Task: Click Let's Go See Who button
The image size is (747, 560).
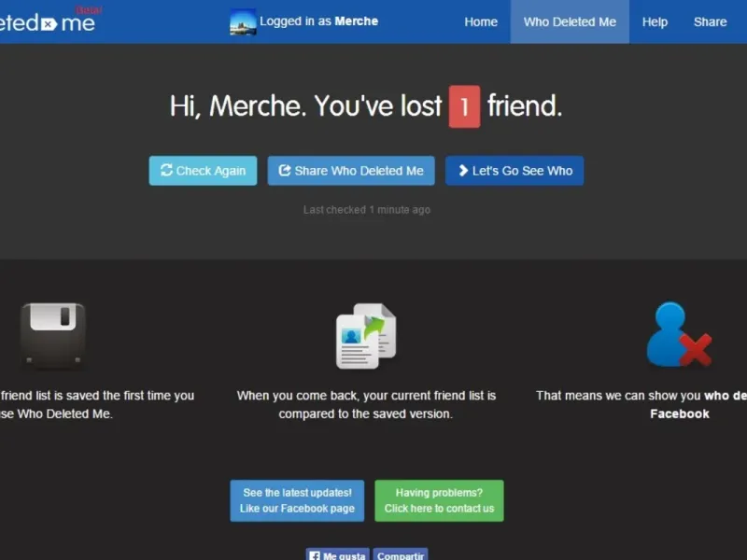Action: (x=514, y=171)
